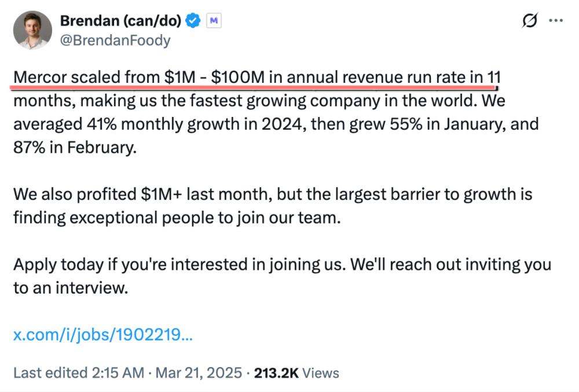579x392 pixels.
Task: Click the word Mercor in the post
Action: (39, 77)
